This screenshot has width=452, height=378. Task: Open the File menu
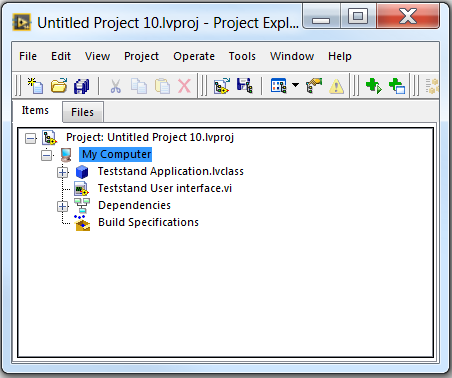coord(28,56)
